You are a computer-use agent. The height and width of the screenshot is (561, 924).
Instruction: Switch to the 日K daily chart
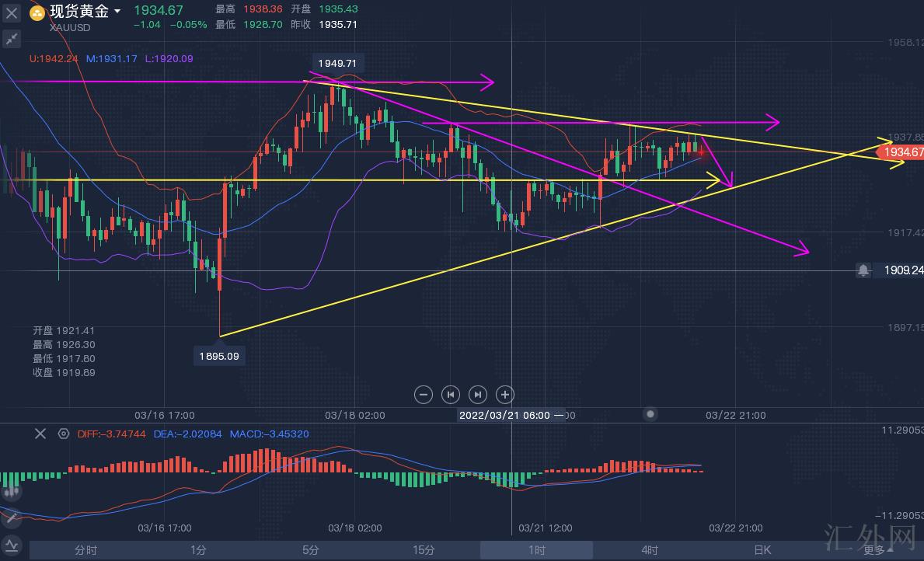762,550
